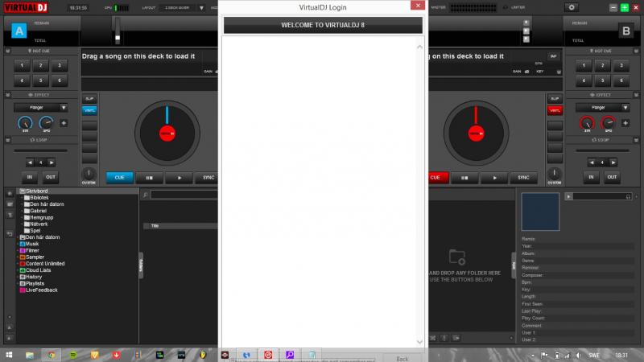Open the settings gear in the top bar
Screen dimensions: 644x362
[572, 6]
